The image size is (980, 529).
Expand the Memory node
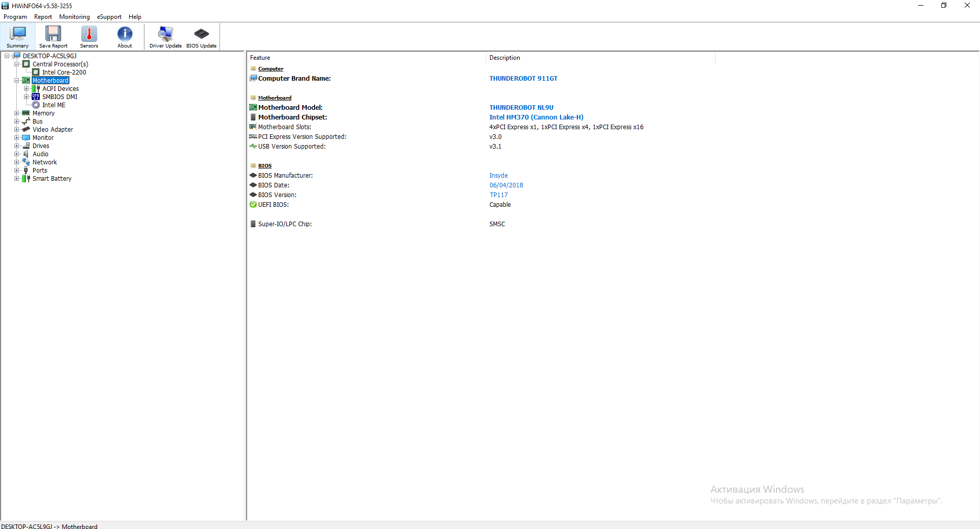tap(17, 113)
